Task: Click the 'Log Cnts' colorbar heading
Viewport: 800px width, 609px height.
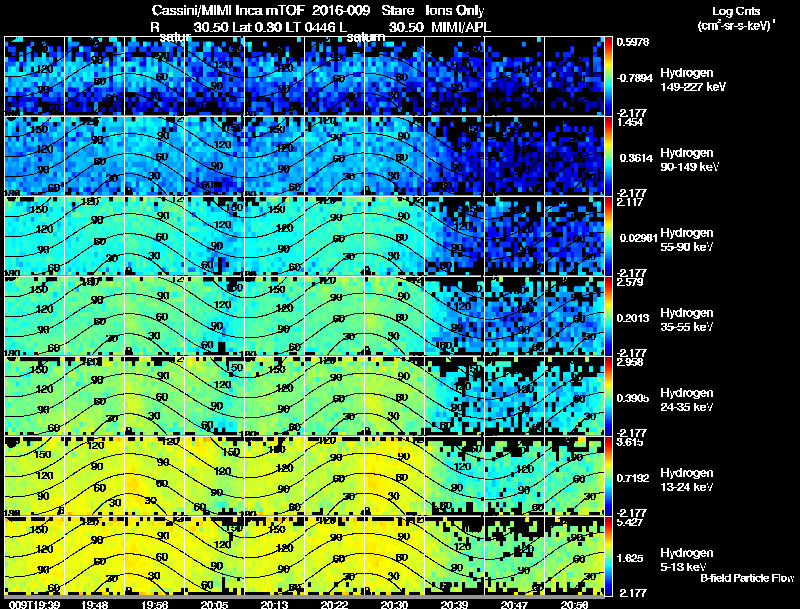Action: click(x=736, y=11)
